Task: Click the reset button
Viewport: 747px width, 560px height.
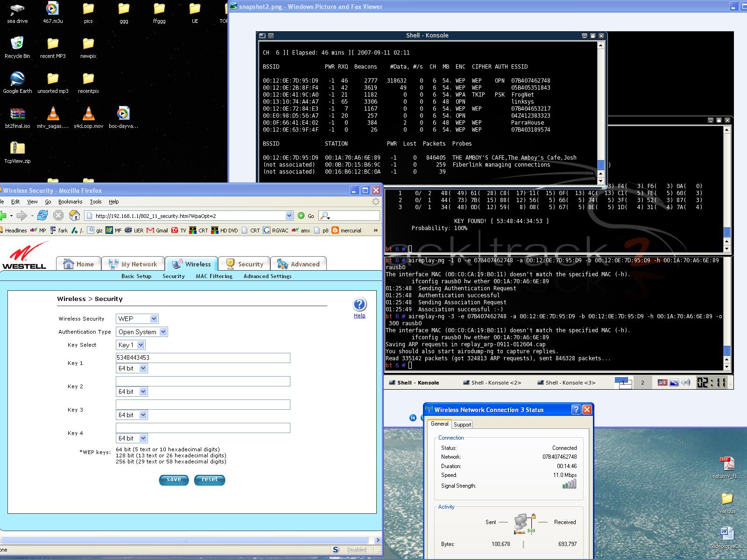Action: coord(210,480)
